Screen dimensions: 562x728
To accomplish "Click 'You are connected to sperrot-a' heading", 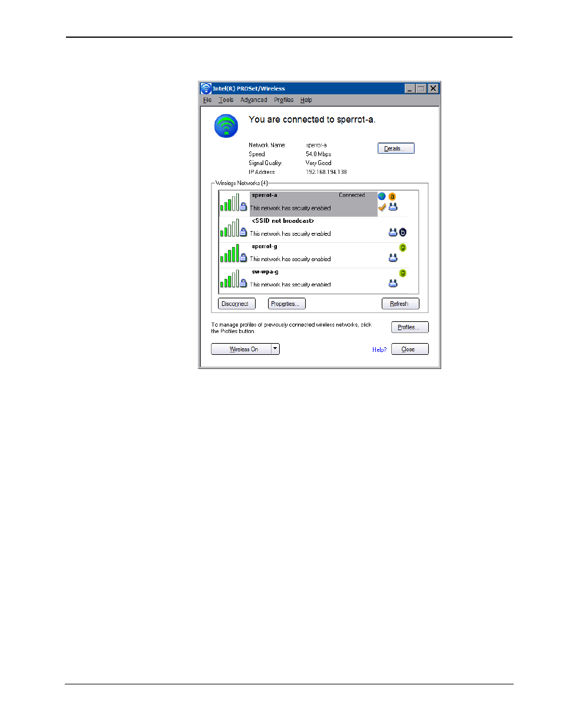I will tap(312, 120).
